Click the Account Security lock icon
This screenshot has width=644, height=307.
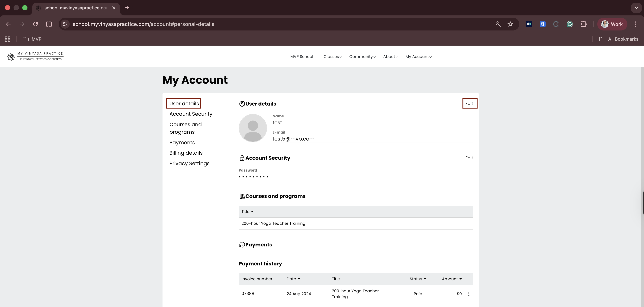(242, 158)
